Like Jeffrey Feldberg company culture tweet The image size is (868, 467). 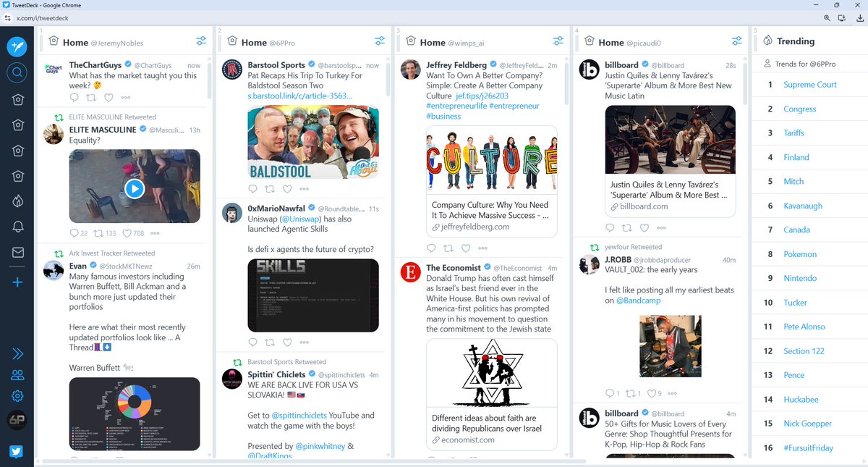click(x=466, y=248)
